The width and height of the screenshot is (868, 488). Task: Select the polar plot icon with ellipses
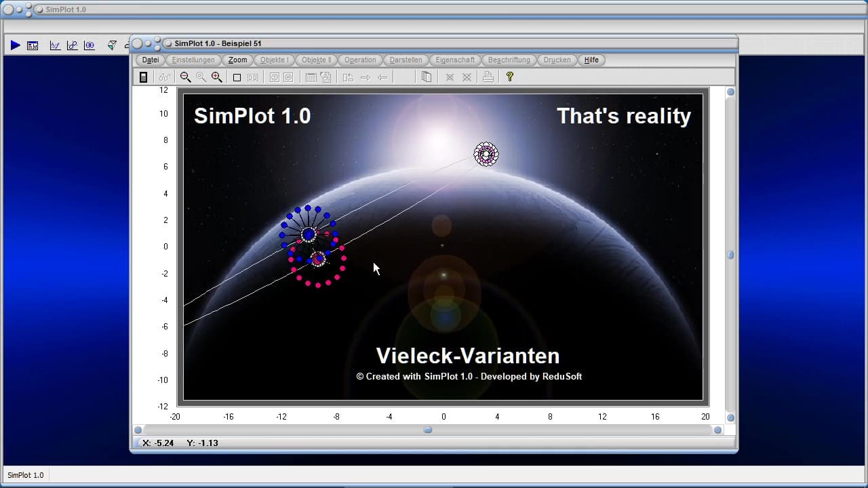pos(90,45)
